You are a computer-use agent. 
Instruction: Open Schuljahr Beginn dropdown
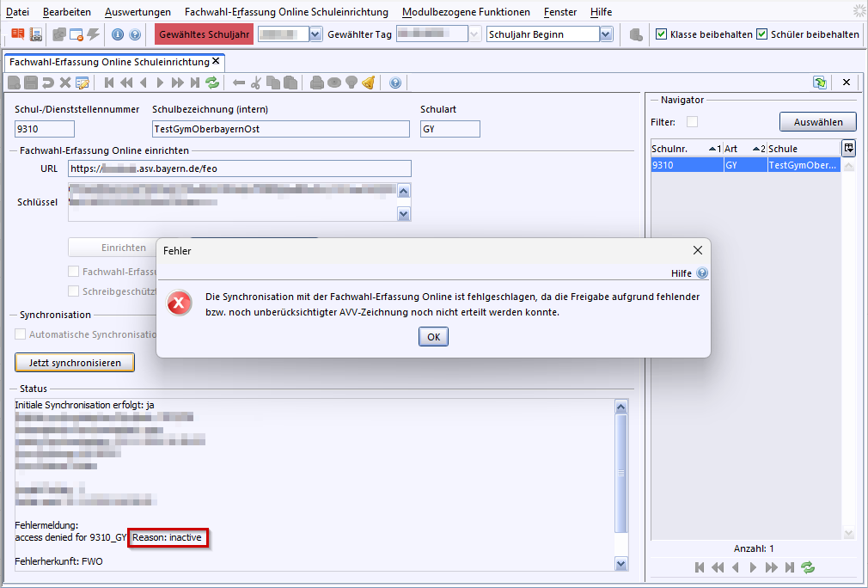point(606,34)
